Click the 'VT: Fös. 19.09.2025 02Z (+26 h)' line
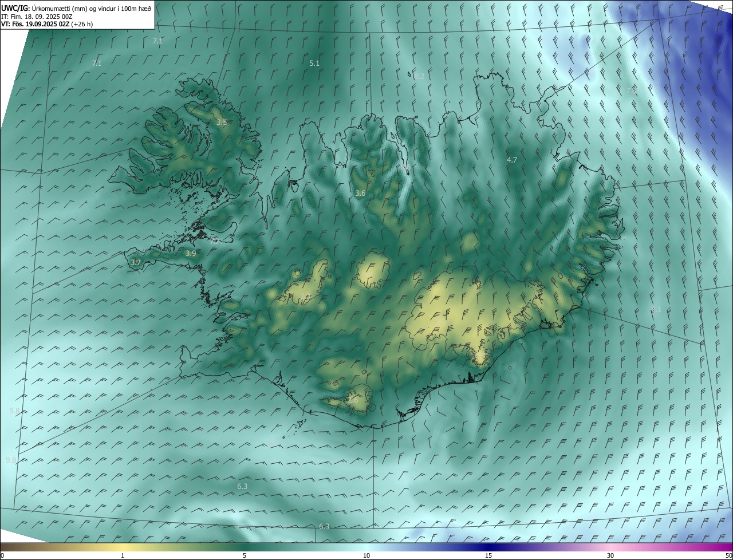Viewport: 733px width, 560px height. 47,25
